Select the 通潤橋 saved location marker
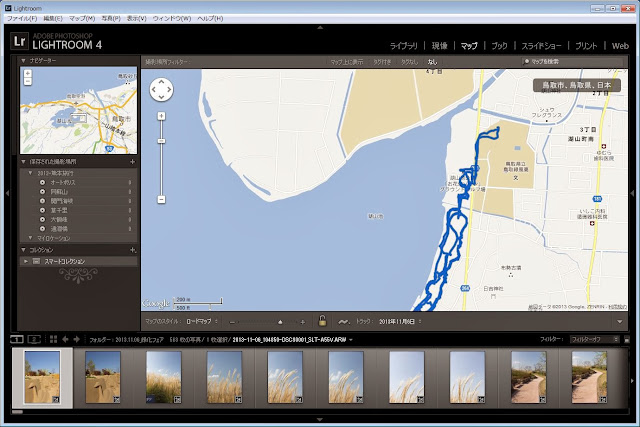640x427 pixels. (42, 229)
